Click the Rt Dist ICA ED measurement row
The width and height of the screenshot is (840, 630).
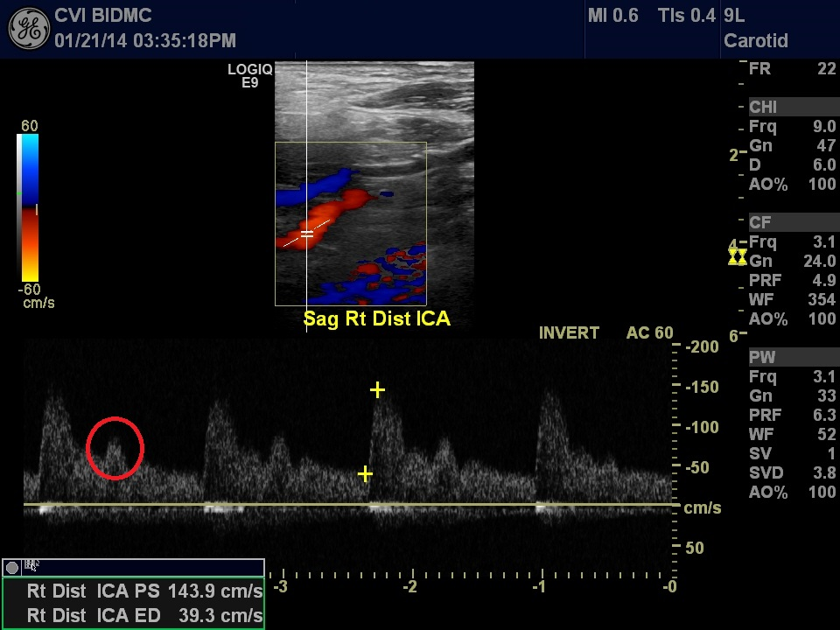(x=144, y=615)
